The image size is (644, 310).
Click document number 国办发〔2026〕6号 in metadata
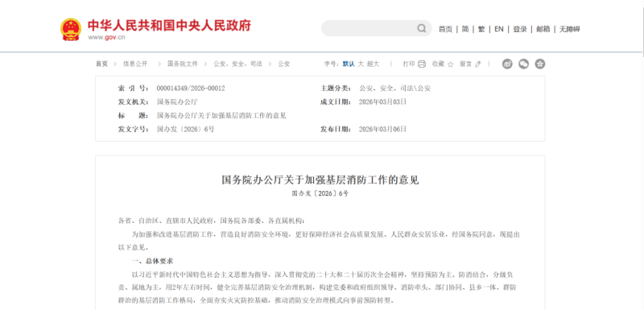186,129
